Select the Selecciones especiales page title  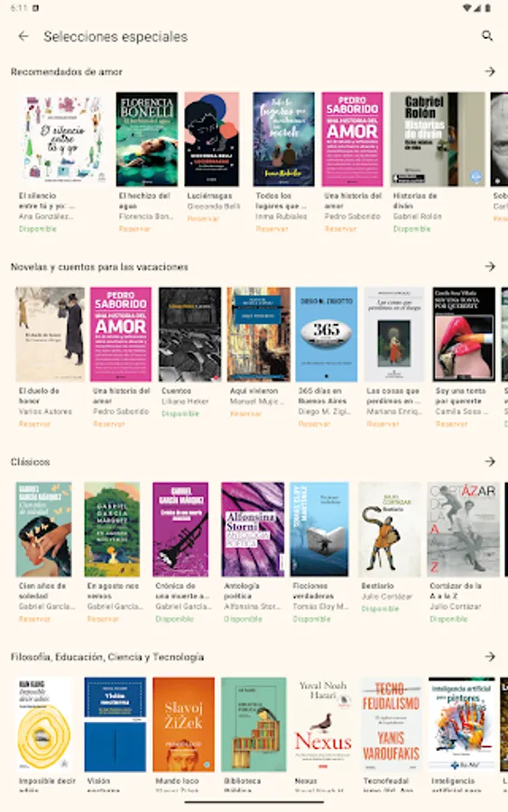[115, 36]
